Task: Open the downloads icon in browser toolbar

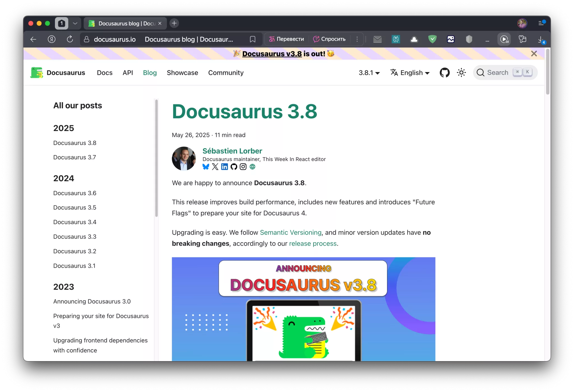Action: click(541, 40)
